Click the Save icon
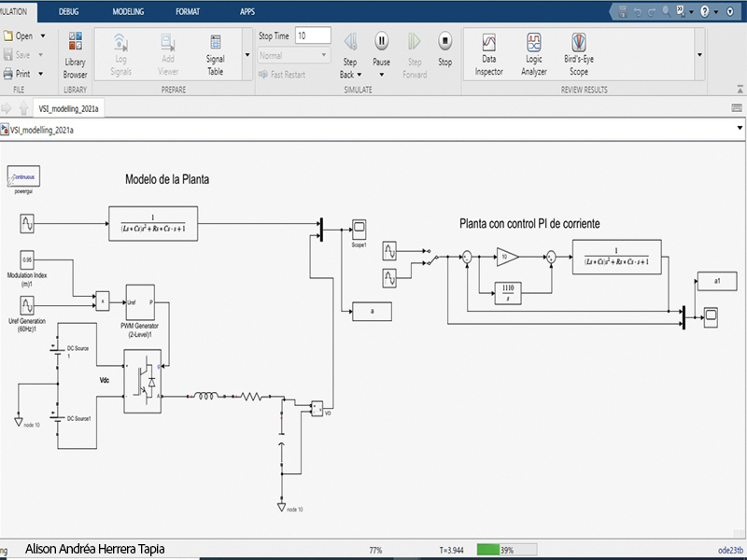The image size is (747, 560). coord(8,55)
